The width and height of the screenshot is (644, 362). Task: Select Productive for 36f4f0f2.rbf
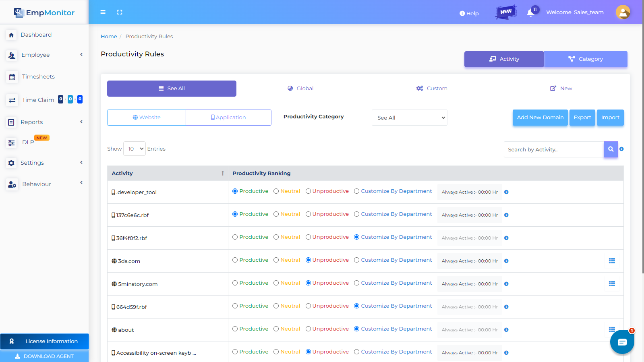click(x=235, y=237)
